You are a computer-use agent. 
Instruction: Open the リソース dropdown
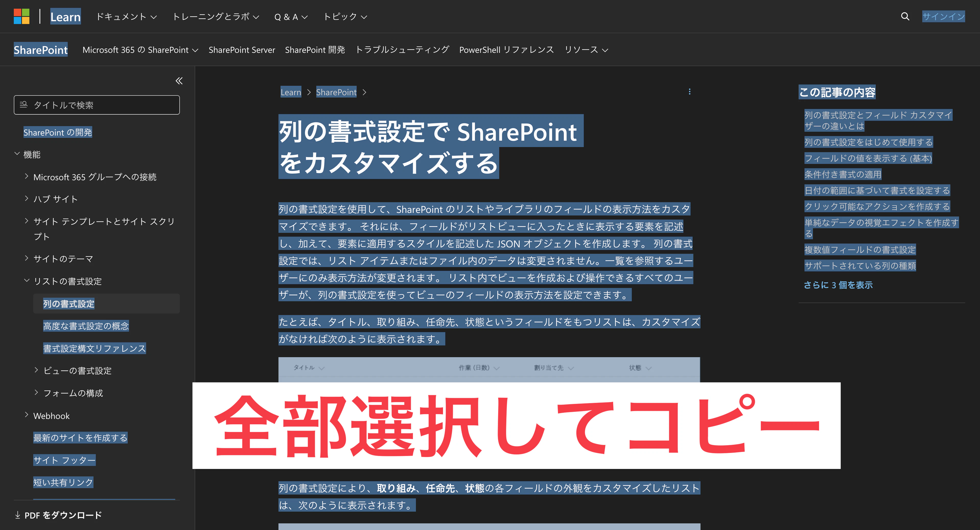click(586, 50)
